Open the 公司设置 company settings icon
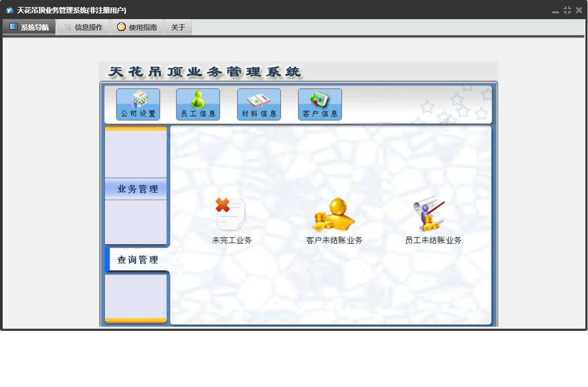588x387 pixels. coord(138,104)
